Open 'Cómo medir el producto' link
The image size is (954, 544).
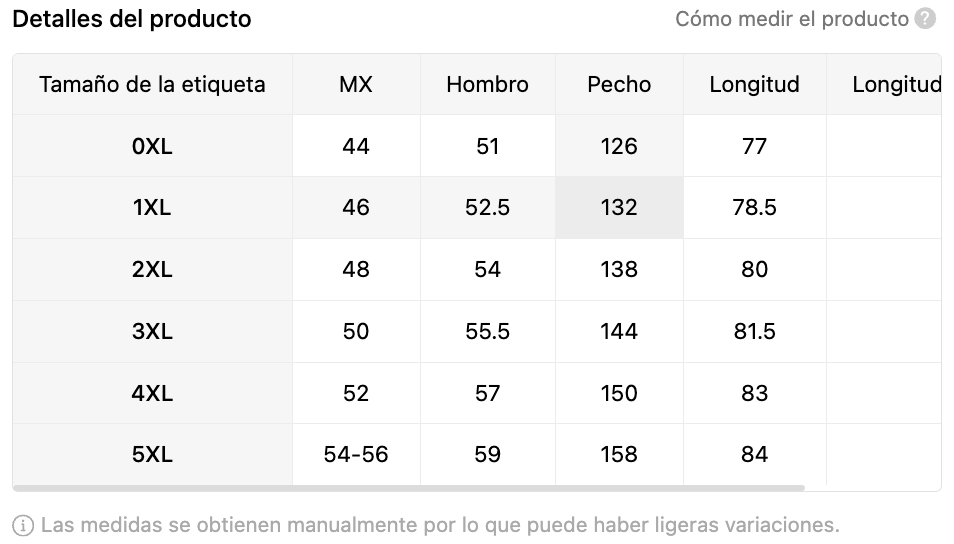pos(792,19)
